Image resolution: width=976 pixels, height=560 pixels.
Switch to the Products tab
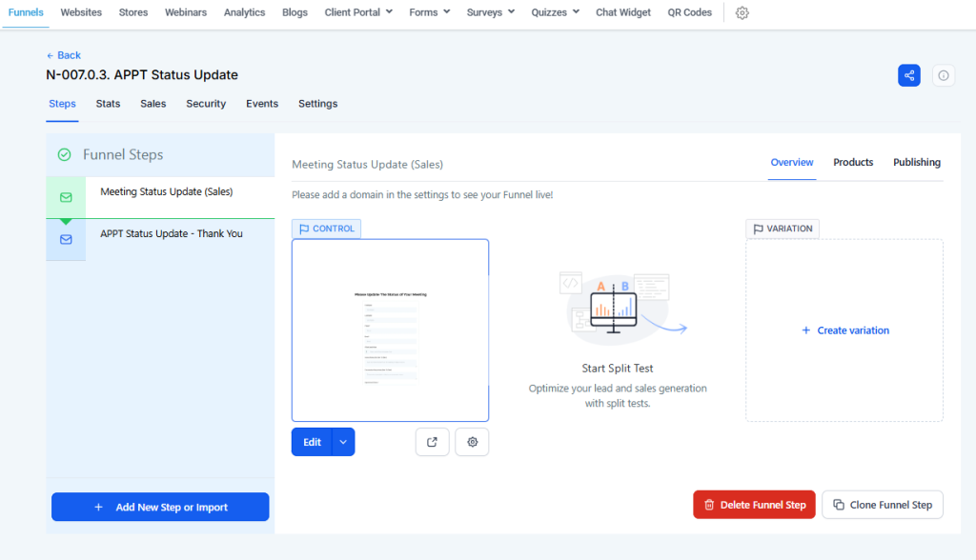852,163
